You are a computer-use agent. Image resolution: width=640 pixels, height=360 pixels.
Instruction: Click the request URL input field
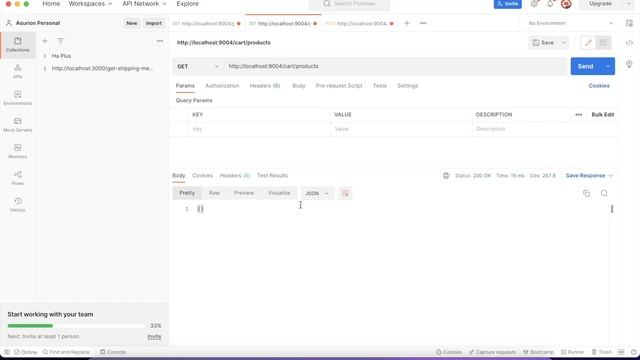(396, 67)
